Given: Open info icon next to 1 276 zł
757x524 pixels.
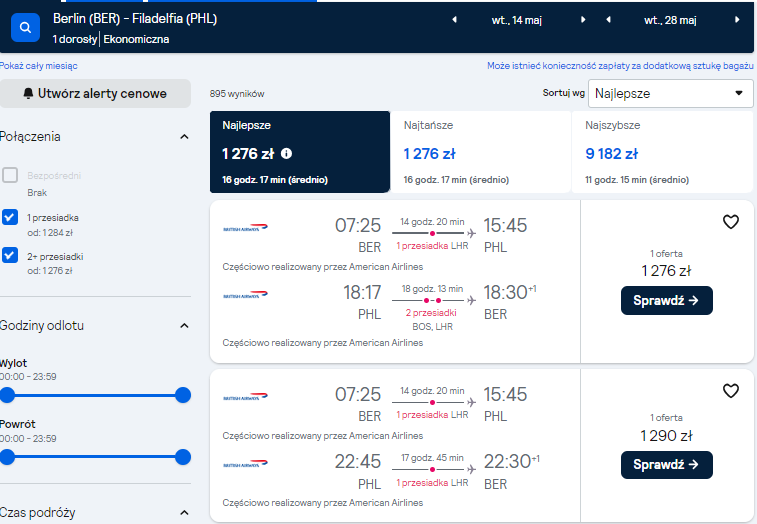Looking at the screenshot, I should pos(286,154).
